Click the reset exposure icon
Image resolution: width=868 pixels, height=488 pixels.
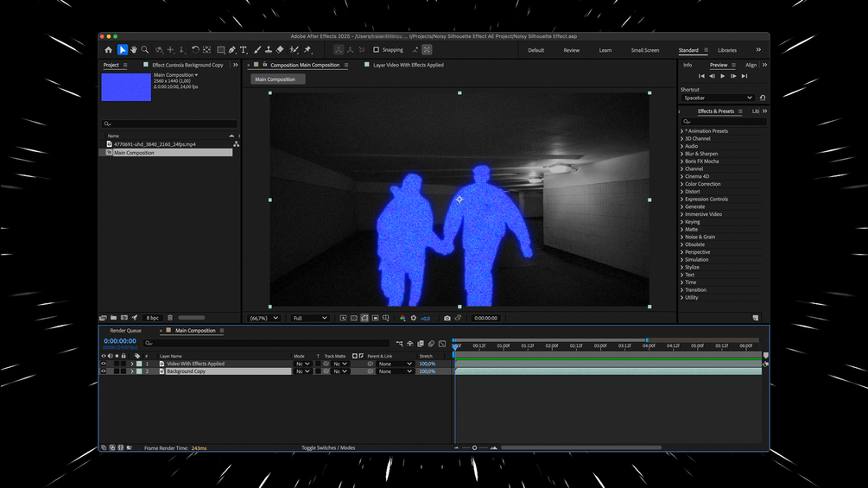[x=414, y=318]
